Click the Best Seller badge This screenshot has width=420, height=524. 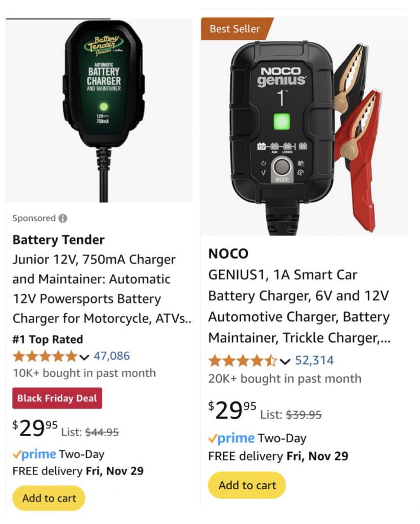pos(235,29)
